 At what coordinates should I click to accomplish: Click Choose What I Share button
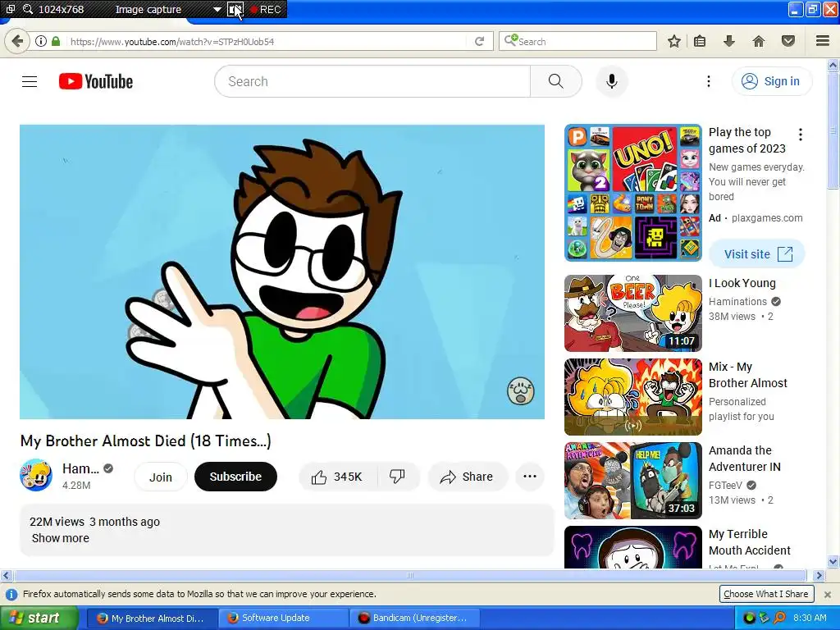766,594
